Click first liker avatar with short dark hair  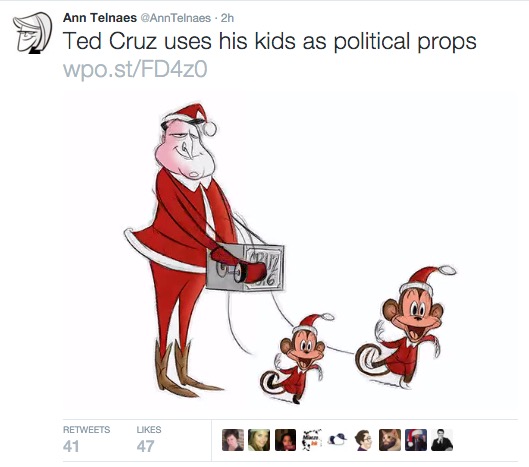(233, 440)
